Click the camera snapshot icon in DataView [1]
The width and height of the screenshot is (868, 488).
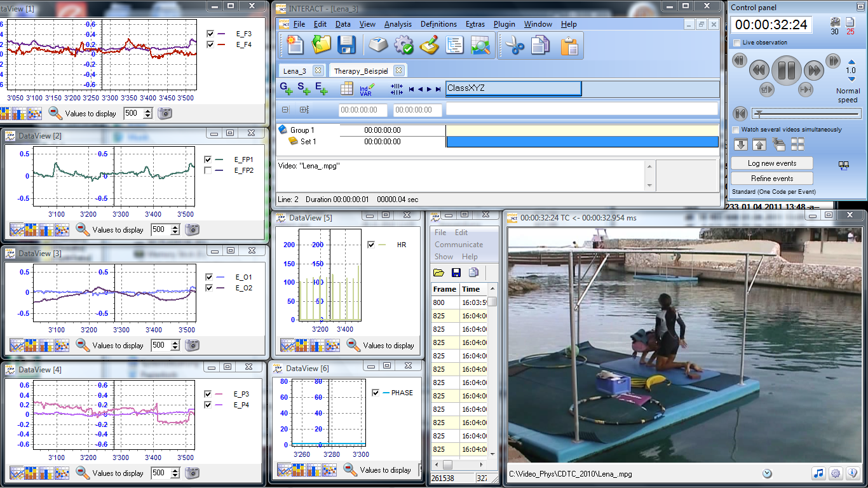point(165,113)
